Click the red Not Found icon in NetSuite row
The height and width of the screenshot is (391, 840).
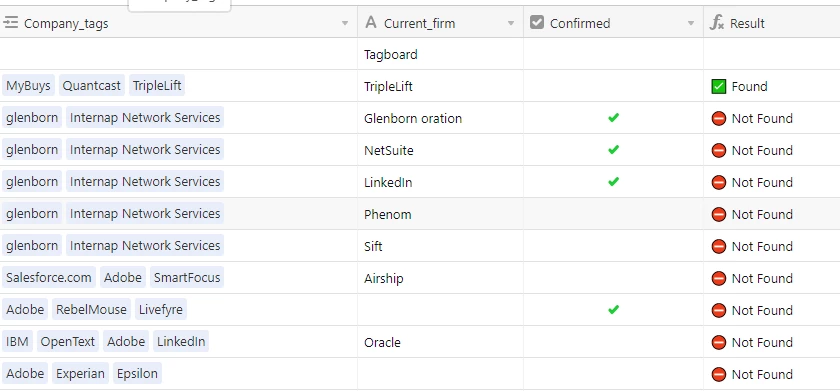[x=718, y=151]
